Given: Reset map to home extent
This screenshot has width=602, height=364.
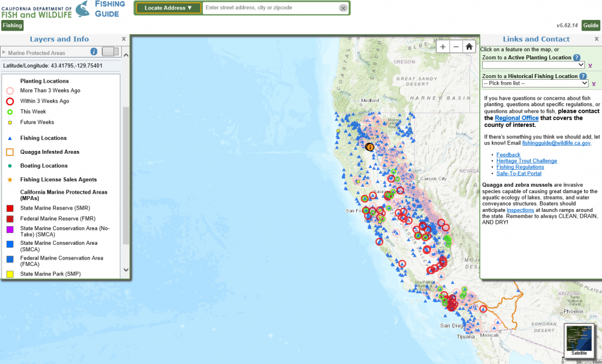Looking at the screenshot, I should [469, 47].
